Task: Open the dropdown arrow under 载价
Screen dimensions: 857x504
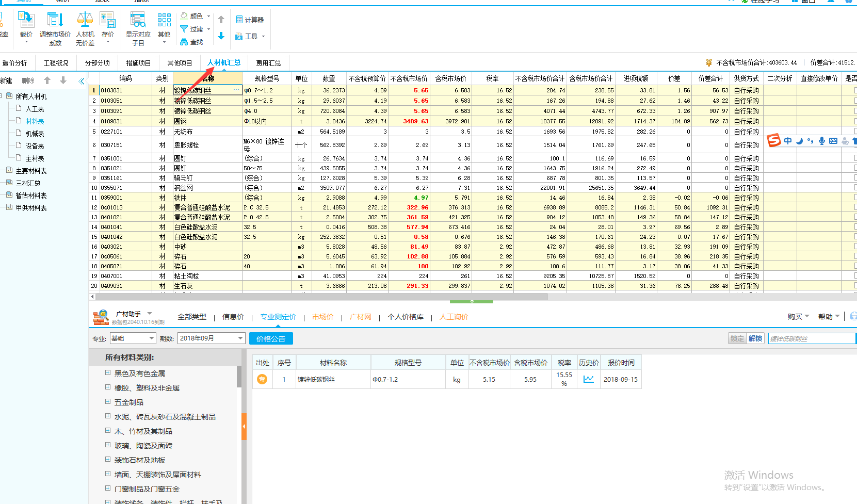Action: tap(26, 42)
